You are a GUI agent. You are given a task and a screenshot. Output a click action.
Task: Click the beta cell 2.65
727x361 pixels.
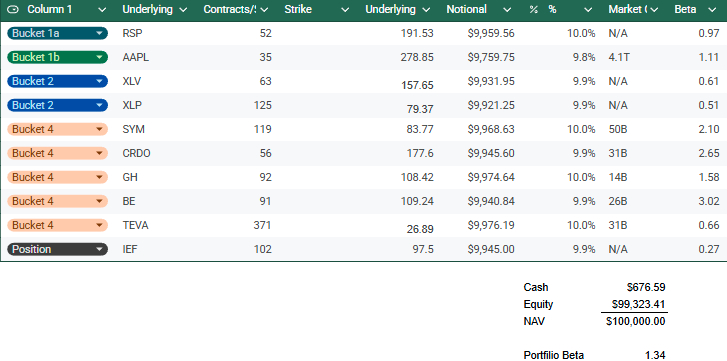click(x=709, y=153)
